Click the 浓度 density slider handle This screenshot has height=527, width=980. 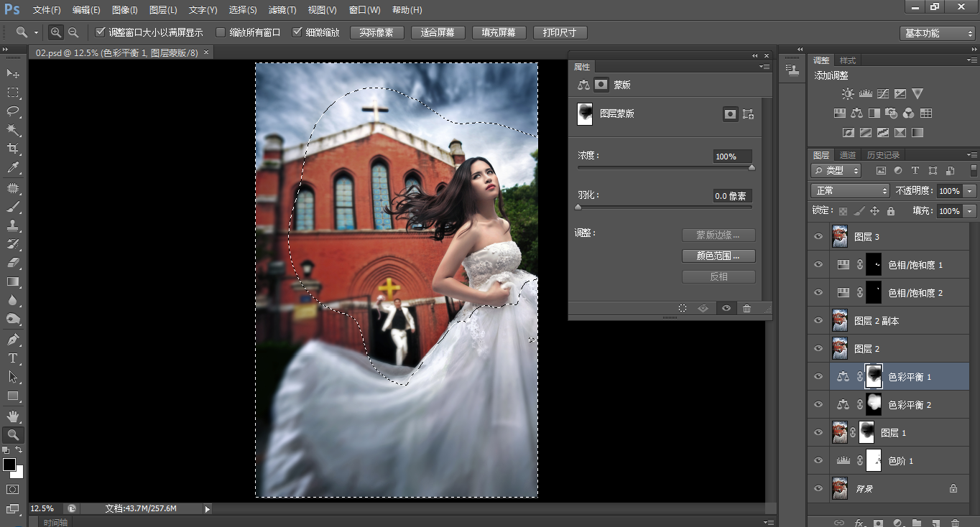[752, 167]
